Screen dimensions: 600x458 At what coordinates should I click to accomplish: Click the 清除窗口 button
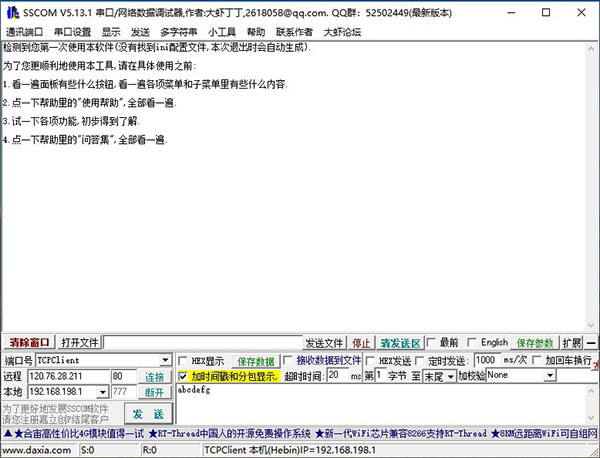28,343
